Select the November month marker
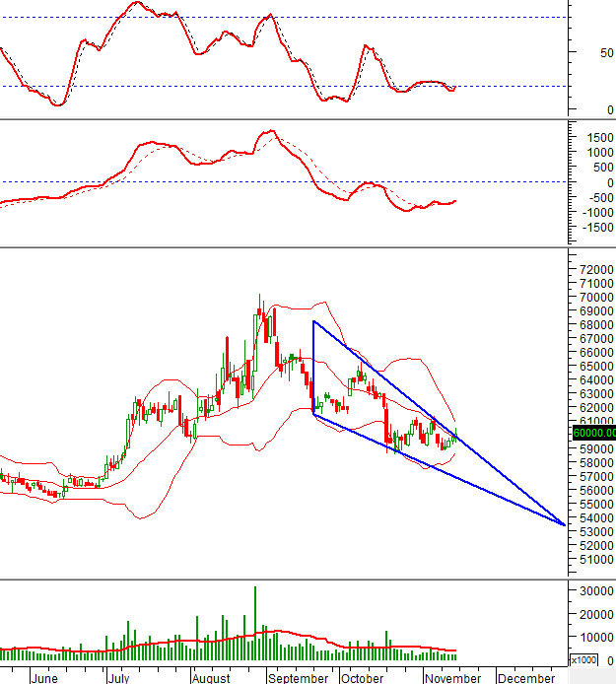Viewport: 616px width, 684px height. coord(452,678)
